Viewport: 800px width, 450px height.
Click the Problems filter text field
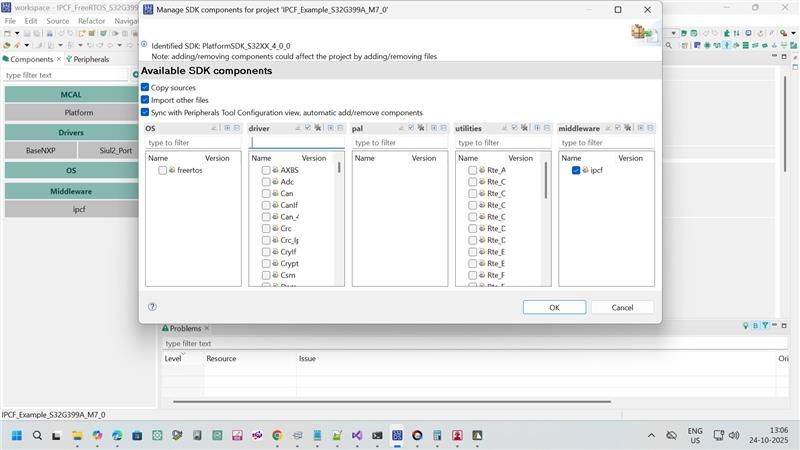(474, 343)
